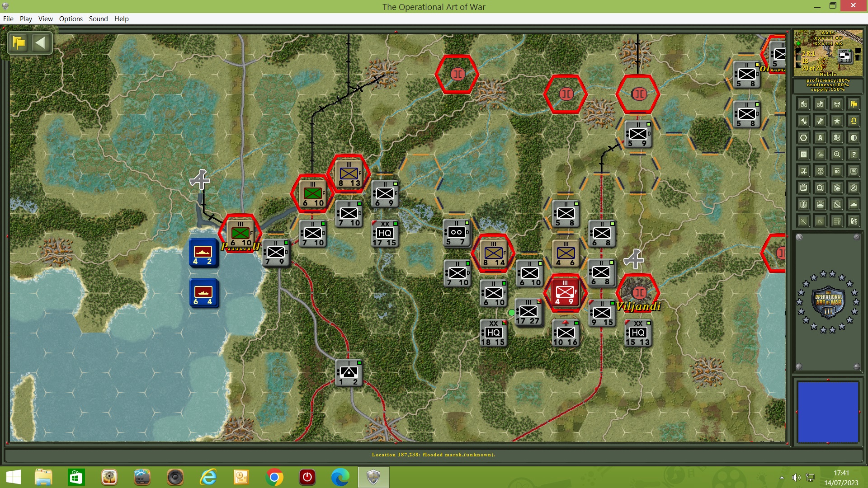Click the back arrow button top-left
The image size is (868, 488).
point(41,42)
